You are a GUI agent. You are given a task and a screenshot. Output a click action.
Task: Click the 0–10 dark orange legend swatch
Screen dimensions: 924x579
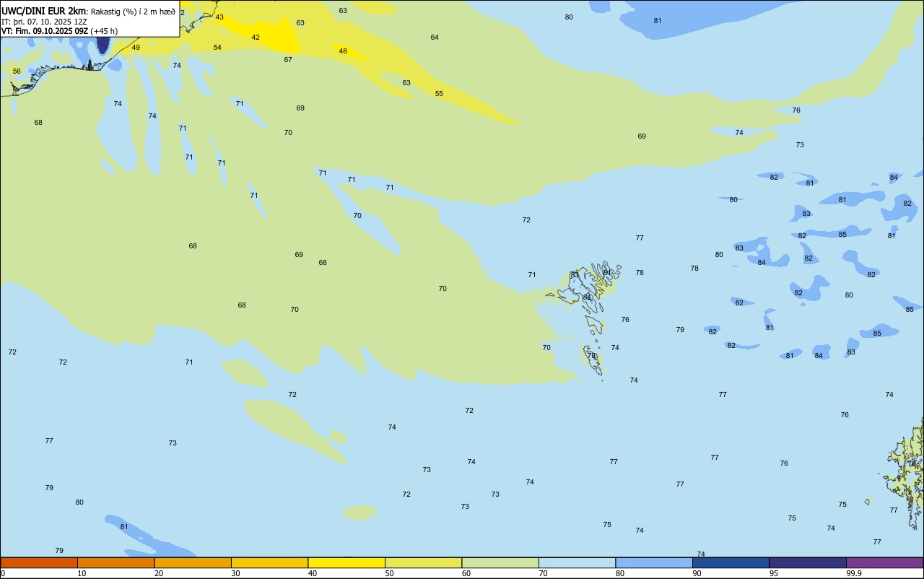(39, 562)
